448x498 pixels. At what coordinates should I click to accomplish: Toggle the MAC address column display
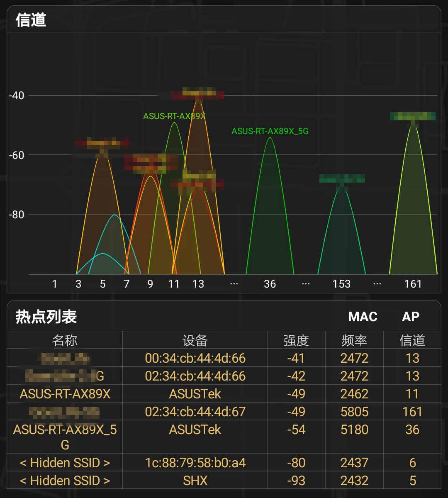[x=363, y=317]
